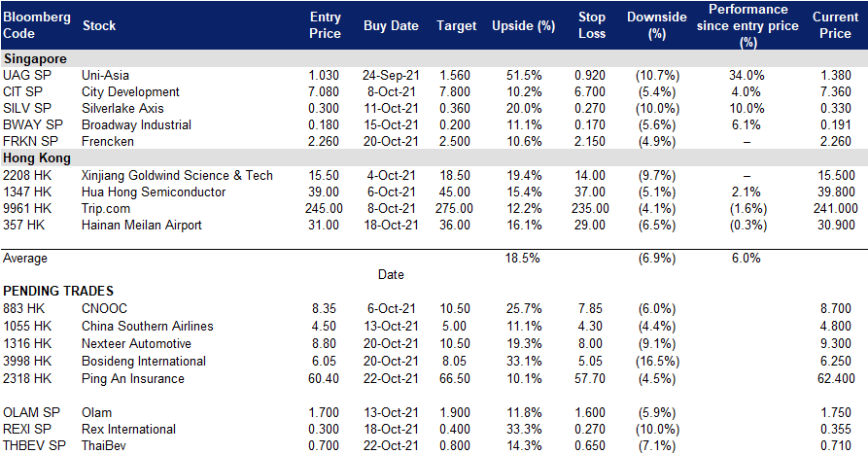868x454 pixels.
Task: Select 'Xinjiang Goldwind Science & Tech'
Action: pos(177,176)
